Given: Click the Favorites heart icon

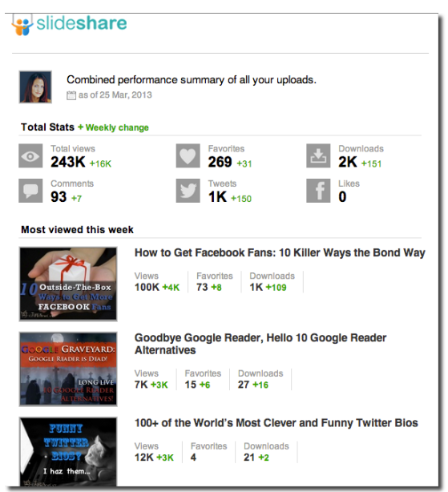Looking at the screenshot, I should tap(188, 156).
